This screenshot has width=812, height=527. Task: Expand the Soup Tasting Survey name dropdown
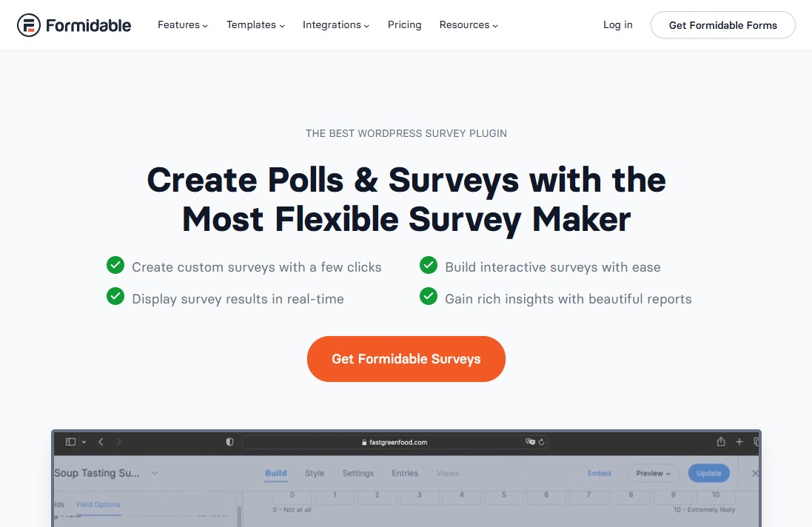point(155,473)
